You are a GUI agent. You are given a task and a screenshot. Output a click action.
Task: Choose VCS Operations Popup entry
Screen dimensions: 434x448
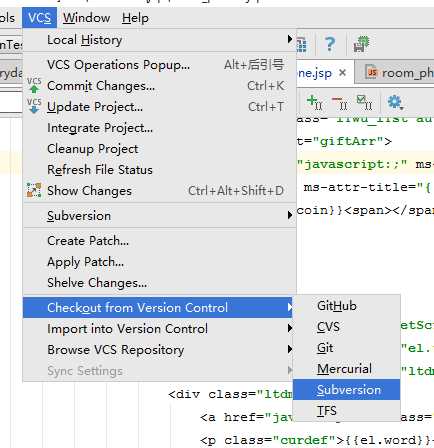pos(159,65)
